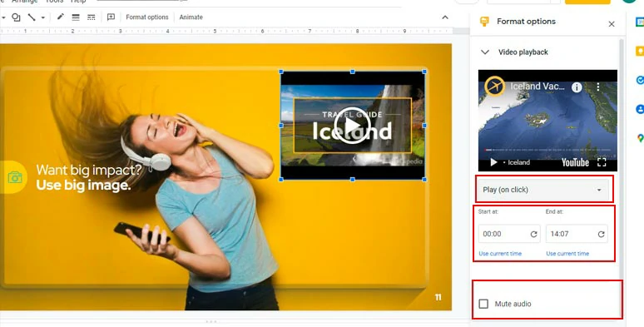
Task: Enable the Mute audio checkbox
Action: pos(483,304)
